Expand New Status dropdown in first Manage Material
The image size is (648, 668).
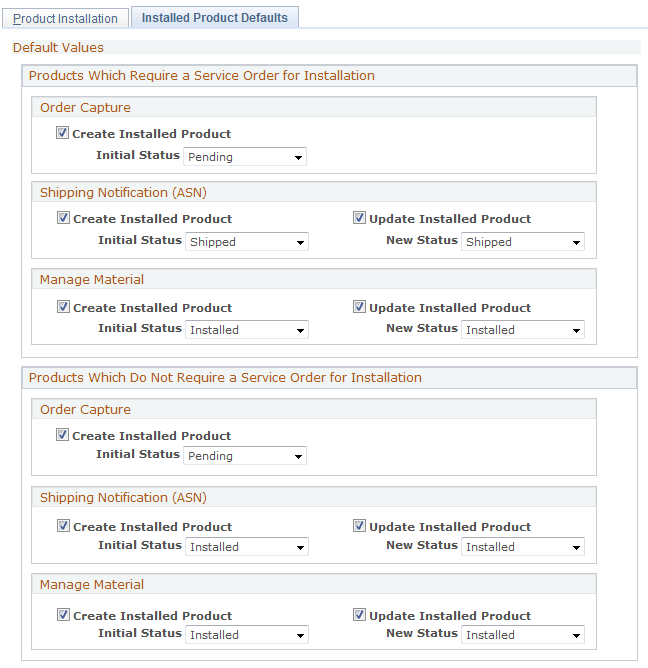[523, 330]
